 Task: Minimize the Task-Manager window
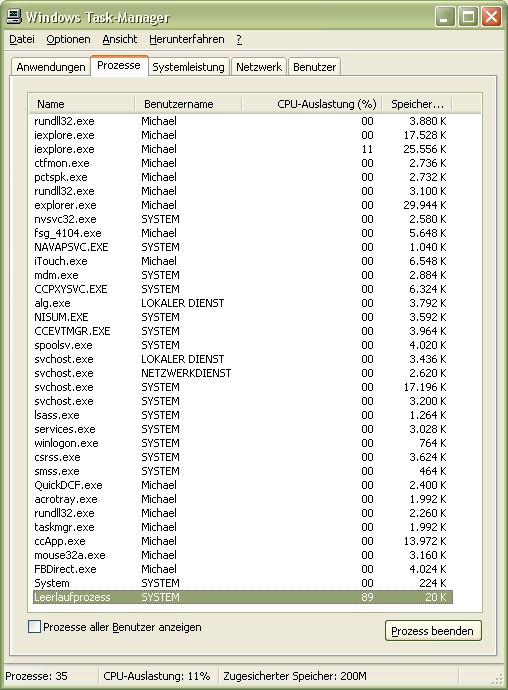[x=445, y=18]
